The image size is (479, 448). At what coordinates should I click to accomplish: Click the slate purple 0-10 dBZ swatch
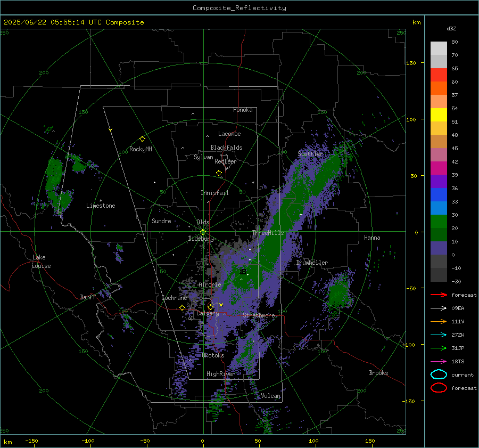[x=439, y=248]
